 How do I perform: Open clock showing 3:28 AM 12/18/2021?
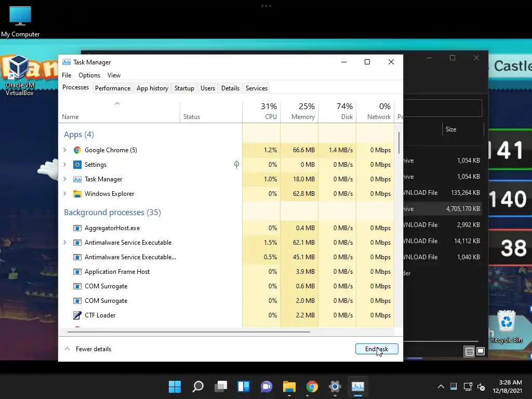507,387
